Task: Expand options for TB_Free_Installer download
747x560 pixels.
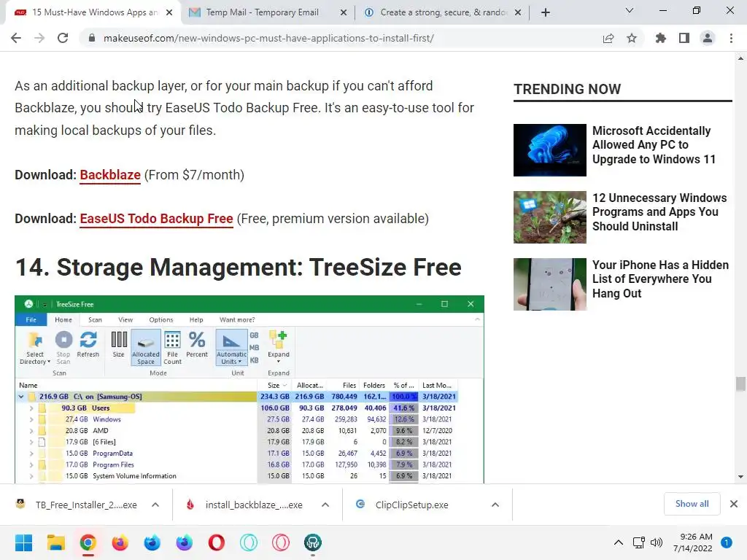Action: [155, 505]
